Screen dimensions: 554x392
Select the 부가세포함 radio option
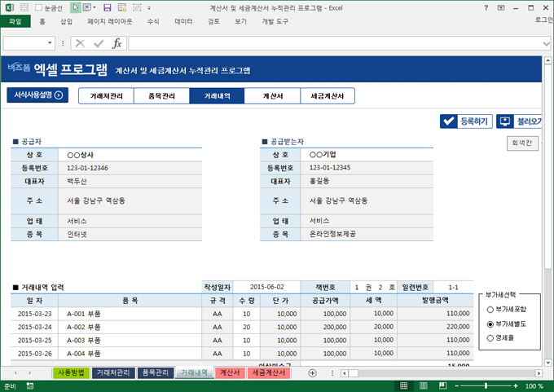(490, 310)
